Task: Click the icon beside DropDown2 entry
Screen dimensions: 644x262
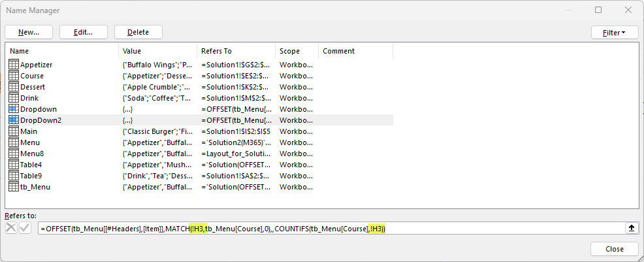Action: pyautogui.click(x=14, y=120)
